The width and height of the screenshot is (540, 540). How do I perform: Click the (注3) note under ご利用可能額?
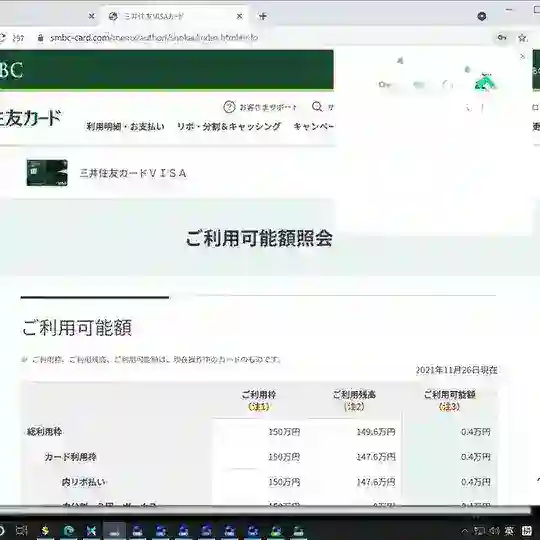[x=449, y=407]
